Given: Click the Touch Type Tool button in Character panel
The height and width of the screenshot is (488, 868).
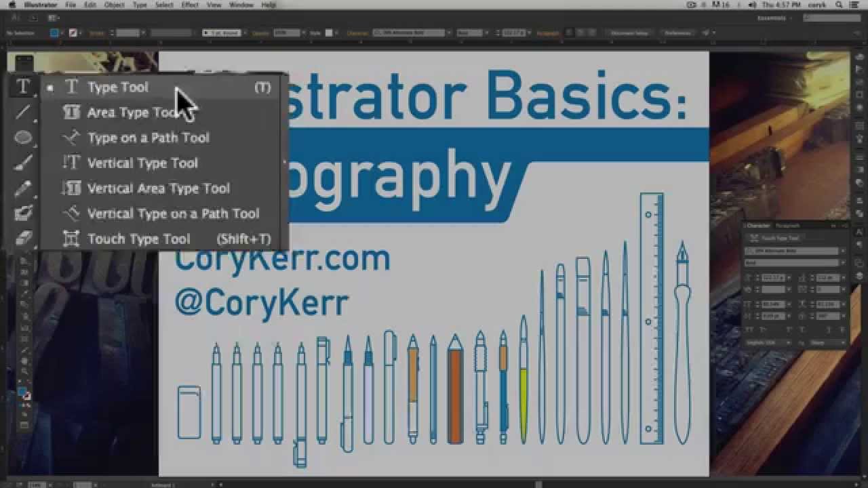Looking at the screenshot, I should pyautogui.click(x=774, y=239).
